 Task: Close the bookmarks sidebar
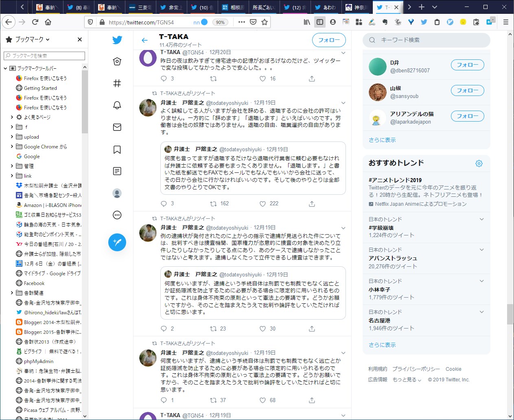80,39
